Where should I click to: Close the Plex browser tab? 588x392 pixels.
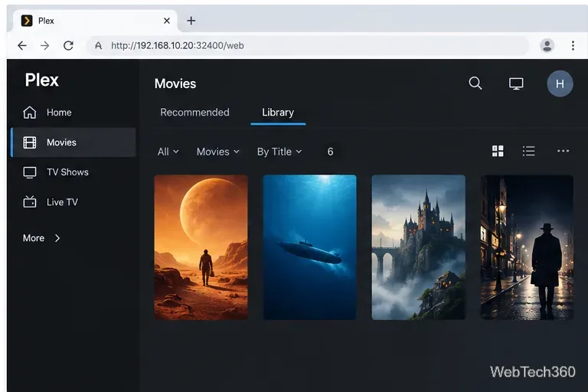tap(167, 21)
